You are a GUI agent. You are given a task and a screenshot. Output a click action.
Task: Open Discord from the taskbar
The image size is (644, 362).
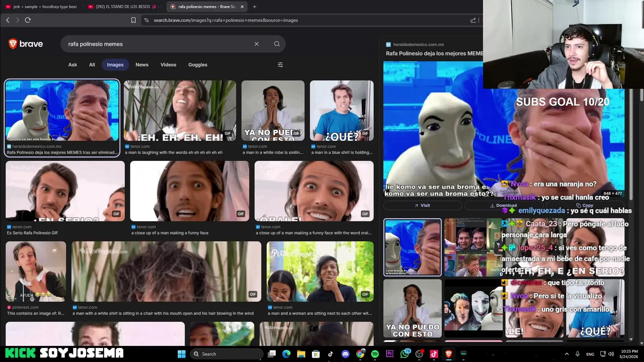tap(345, 354)
